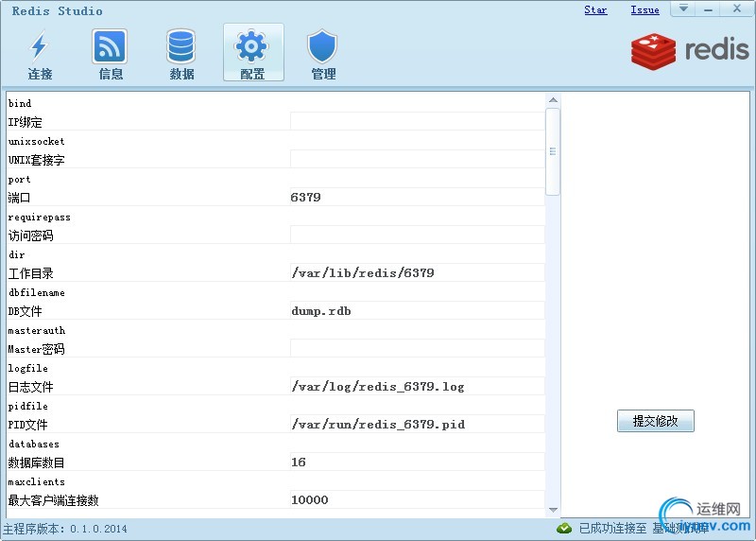Screen dimensions: 756x541
Task: Click the DB文件 field dump.rdb
Action: coord(417,310)
